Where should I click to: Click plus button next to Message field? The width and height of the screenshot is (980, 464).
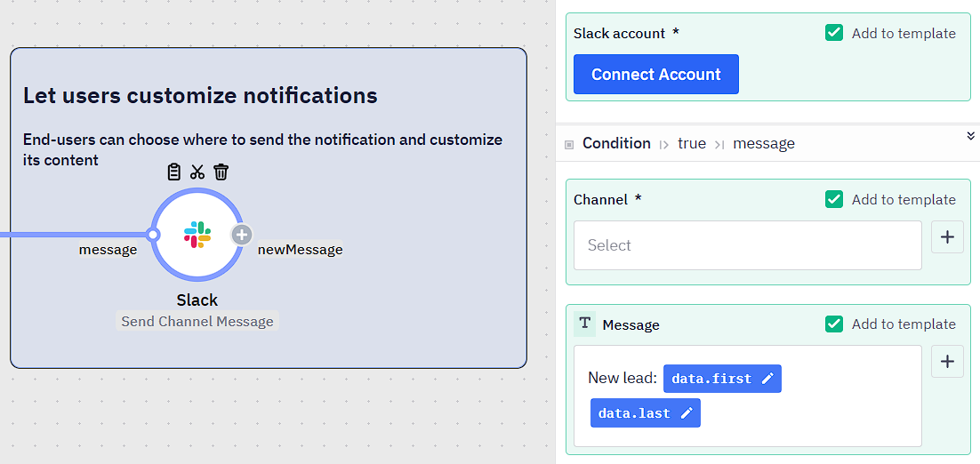coord(947,361)
